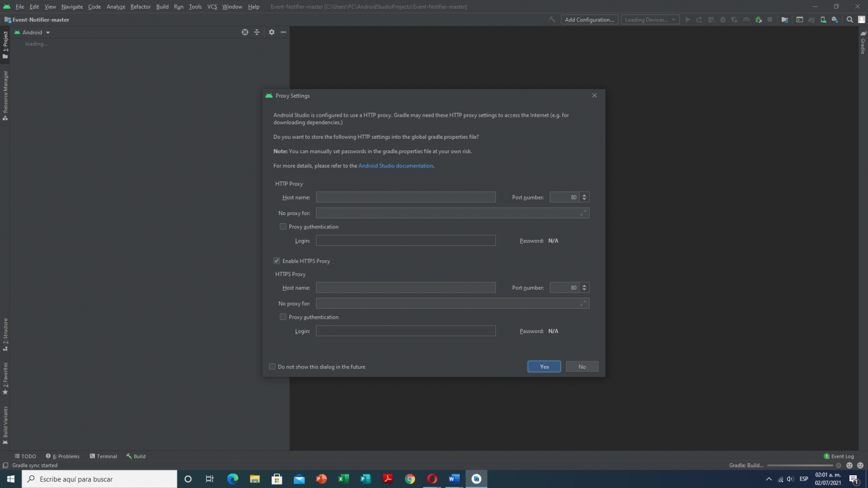Expand the HTTP No proxy for field
Screen dimensions: 868x488
(583, 213)
